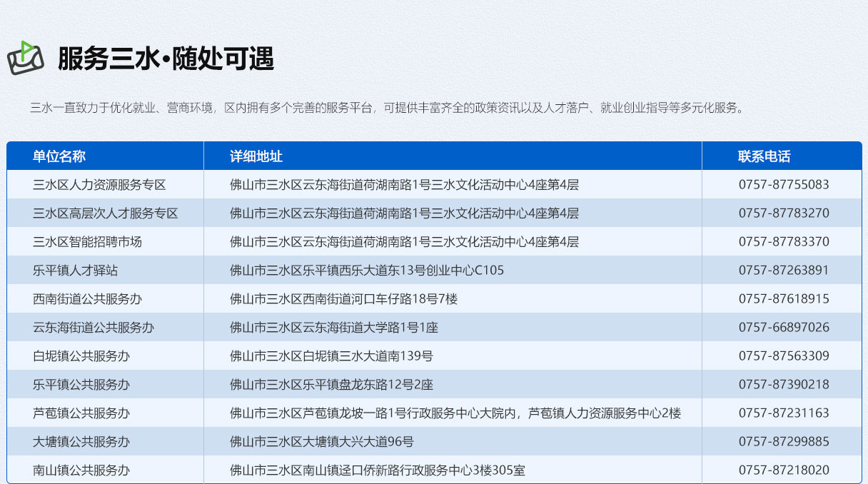
Task: Click address 白坭镇三水大道南139号
Action: [331, 356]
